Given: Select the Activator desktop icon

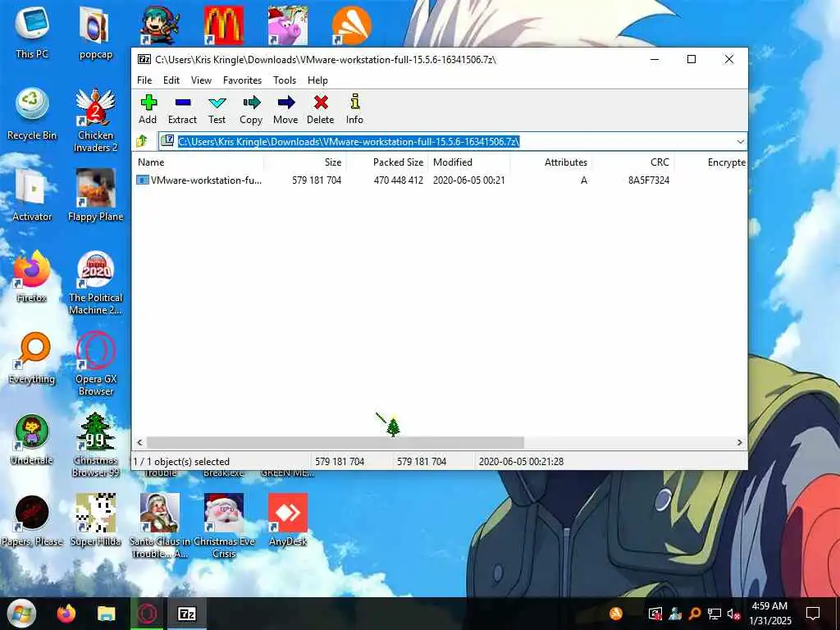Looking at the screenshot, I should [32, 195].
